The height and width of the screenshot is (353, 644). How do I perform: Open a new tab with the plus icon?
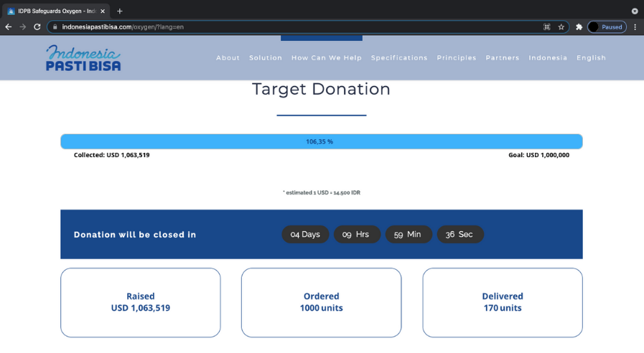pyautogui.click(x=120, y=11)
